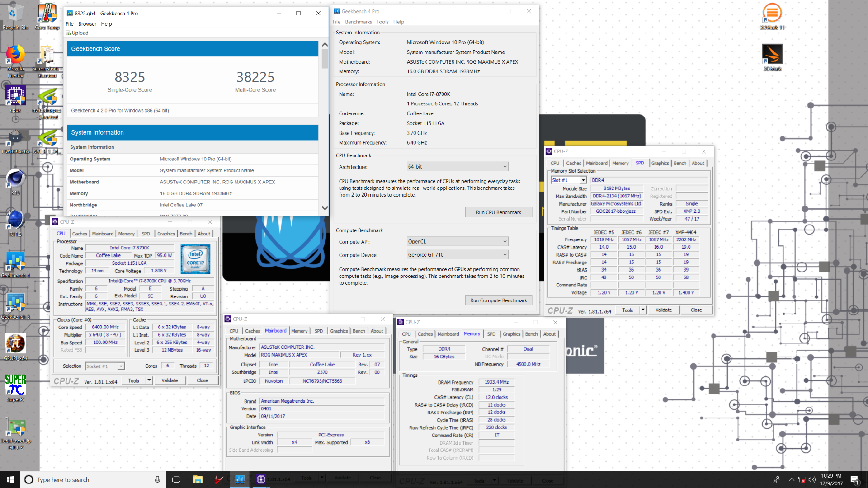Image resolution: width=868 pixels, height=488 pixels.
Task: Click the Geekbench taskbar icon
Action: click(240, 479)
